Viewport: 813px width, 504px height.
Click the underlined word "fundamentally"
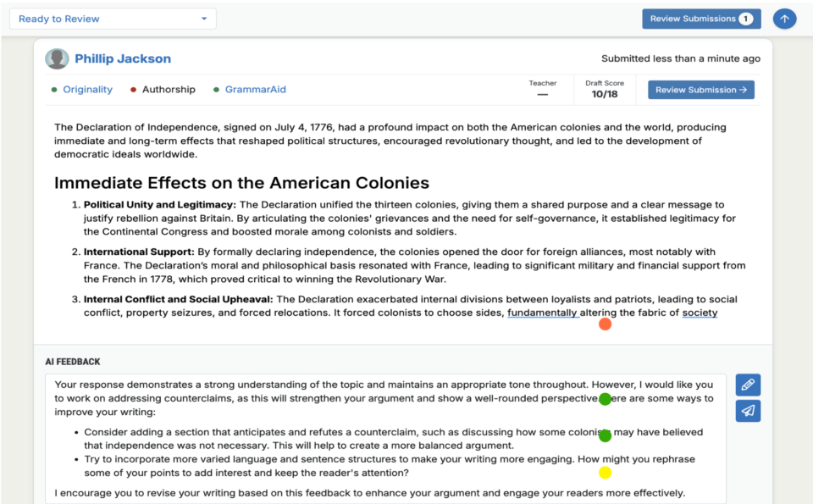pyautogui.click(x=542, y=313)
